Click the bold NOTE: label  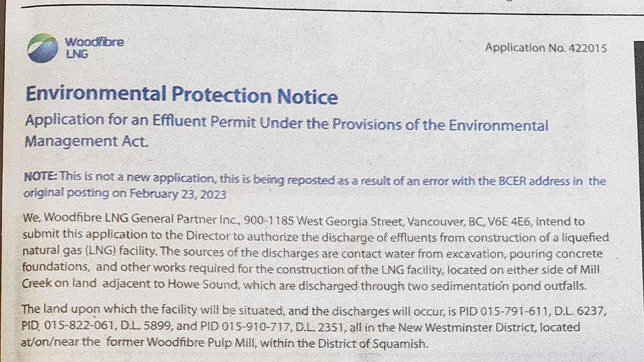pos(40,177)
